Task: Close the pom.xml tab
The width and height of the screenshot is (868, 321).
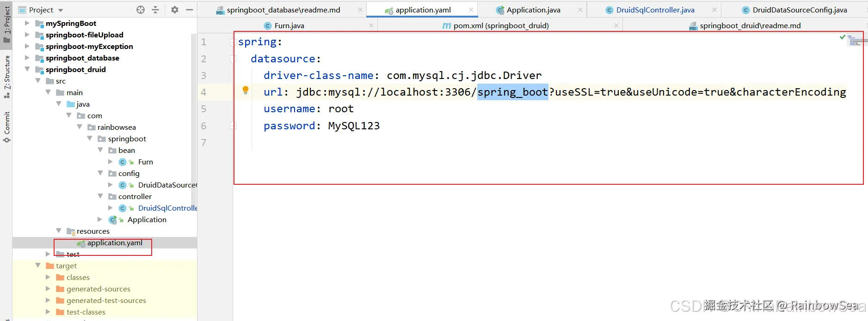Action: [616, 26]
